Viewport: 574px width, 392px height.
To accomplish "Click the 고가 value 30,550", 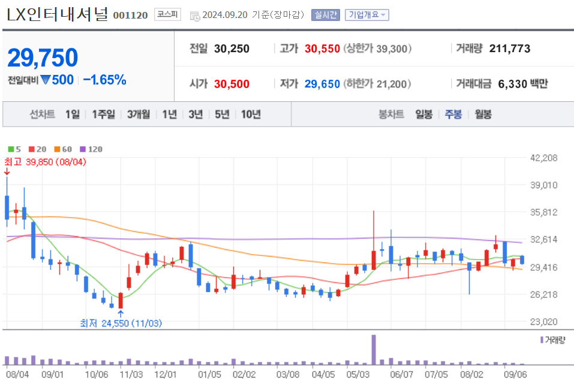I will coord(322,49).
